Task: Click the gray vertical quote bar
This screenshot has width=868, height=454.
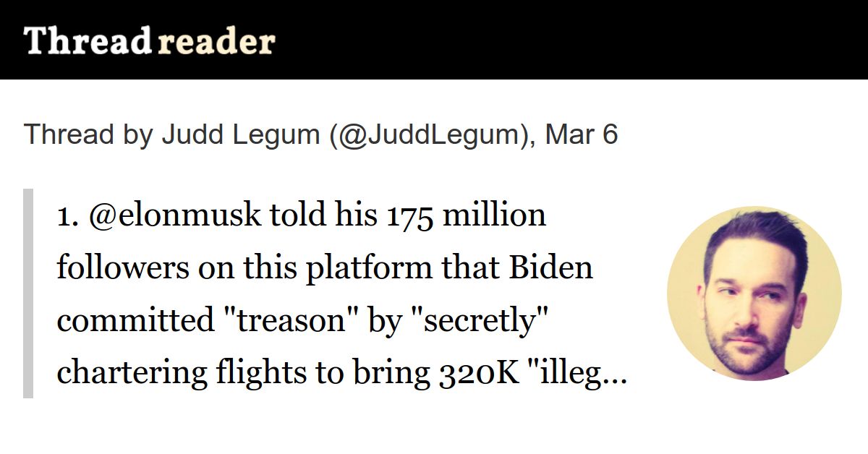Action: 28,294
